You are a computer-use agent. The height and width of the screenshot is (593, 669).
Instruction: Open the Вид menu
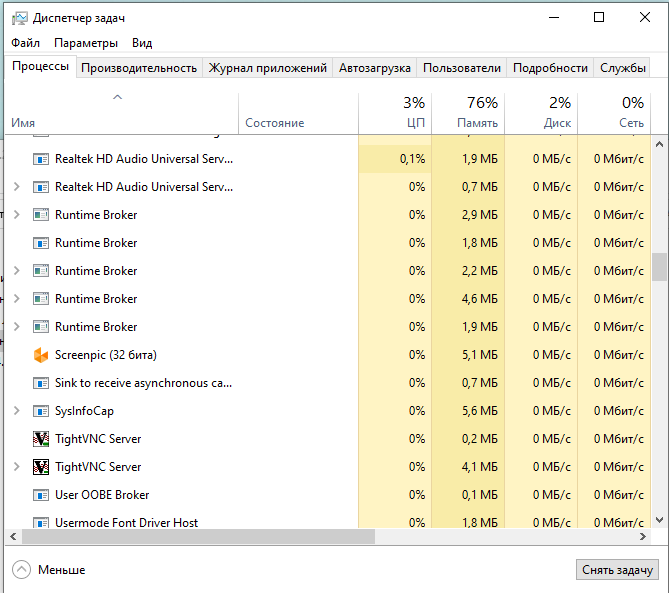coord(142,43)
